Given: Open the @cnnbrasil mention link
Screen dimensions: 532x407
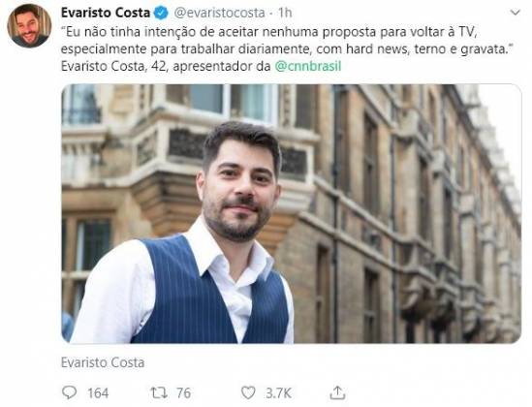Looking at the screenshot, I should (308, 66).
